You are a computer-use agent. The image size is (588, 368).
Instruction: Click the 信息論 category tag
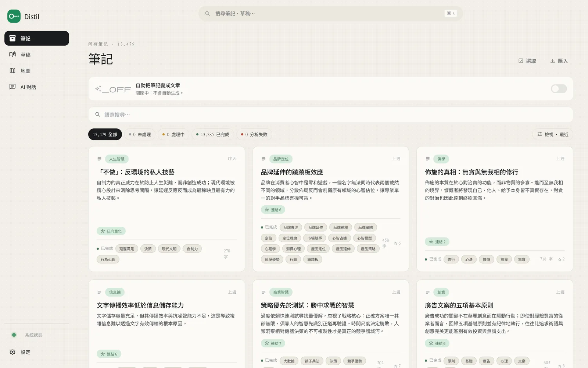(x=115, y=292)
